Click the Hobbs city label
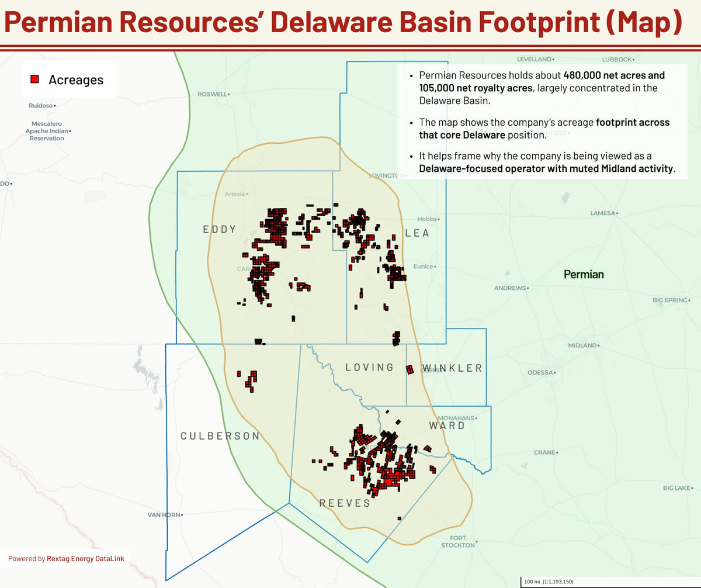This screenshot has height=588, width=701. click(427, 219)
